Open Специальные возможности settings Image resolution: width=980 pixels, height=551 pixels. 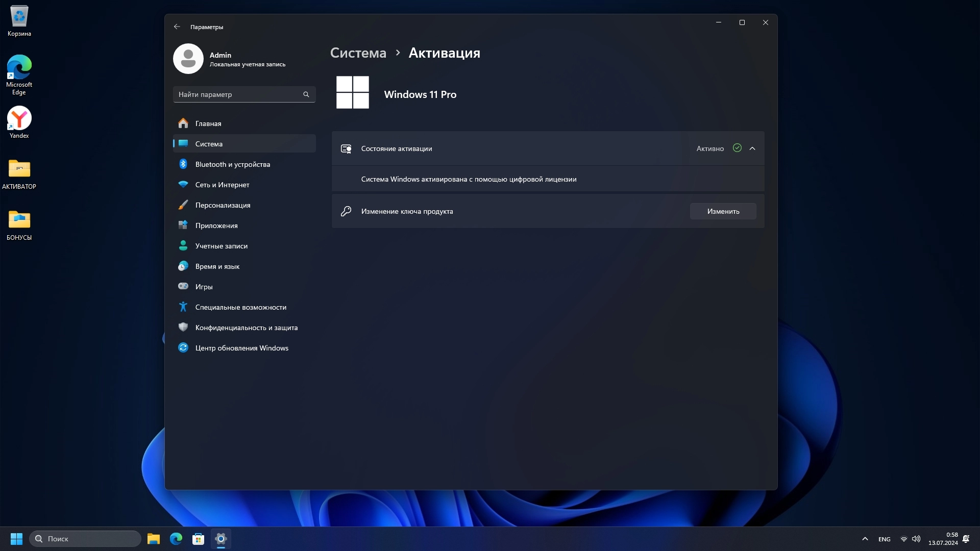(x=240, y=307)
